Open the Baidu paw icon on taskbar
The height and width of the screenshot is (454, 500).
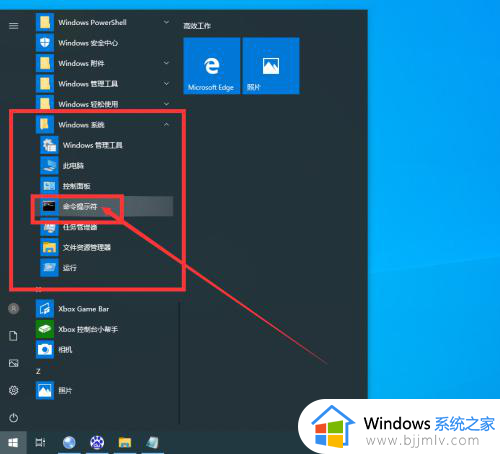(x=97, y=443)
